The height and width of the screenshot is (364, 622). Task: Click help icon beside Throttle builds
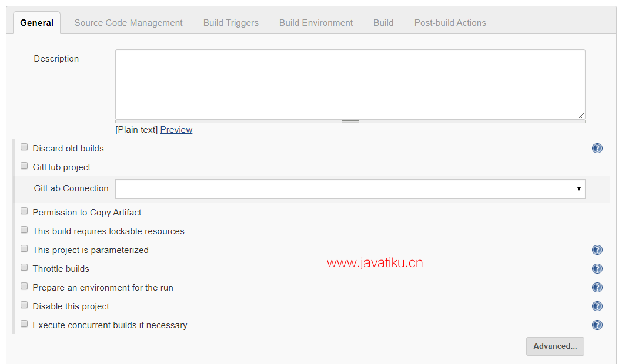click(x=597, y=269)
